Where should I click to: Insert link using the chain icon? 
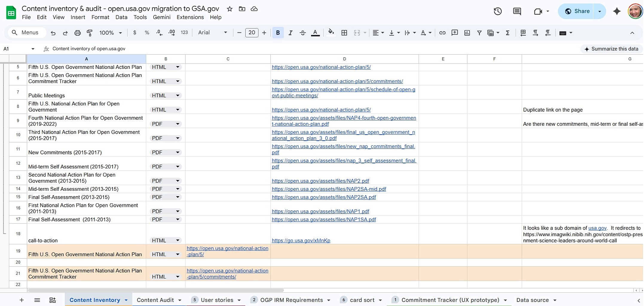[442, 33]
